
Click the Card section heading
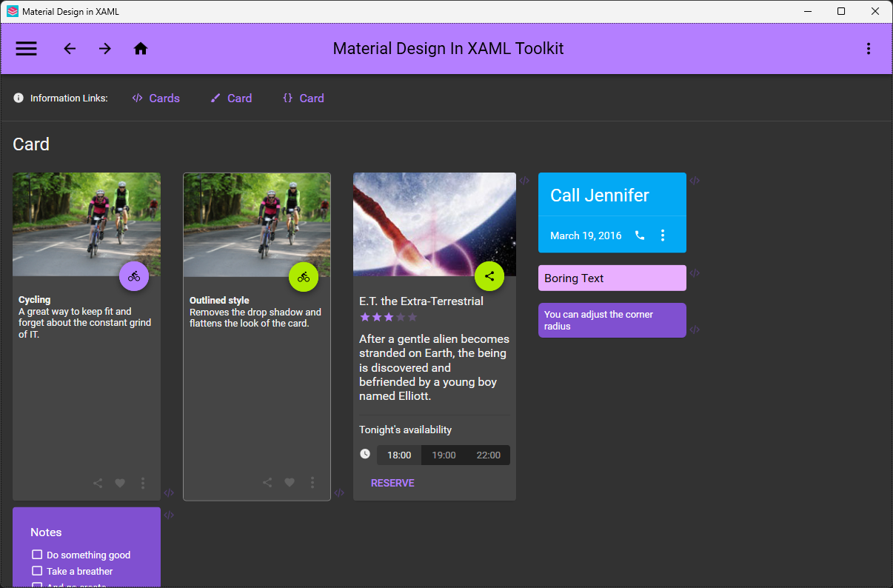[31, 144]
